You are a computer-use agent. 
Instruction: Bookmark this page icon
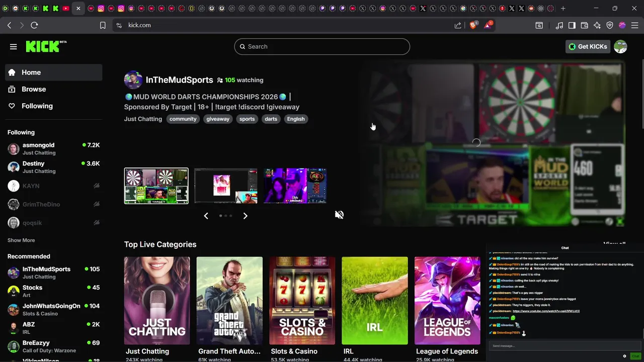103,25
